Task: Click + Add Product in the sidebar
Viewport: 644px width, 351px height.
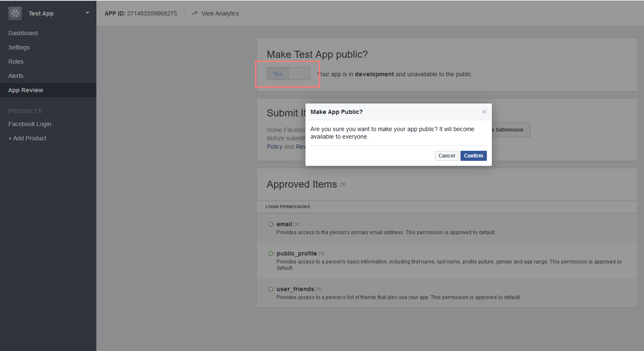Action: click(27, 138)
